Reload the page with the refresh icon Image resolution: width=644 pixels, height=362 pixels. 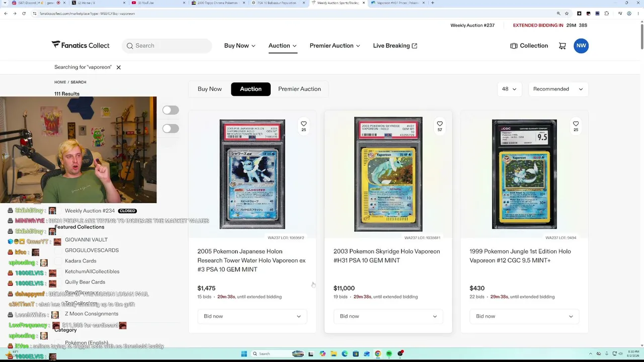click(24, 14)
